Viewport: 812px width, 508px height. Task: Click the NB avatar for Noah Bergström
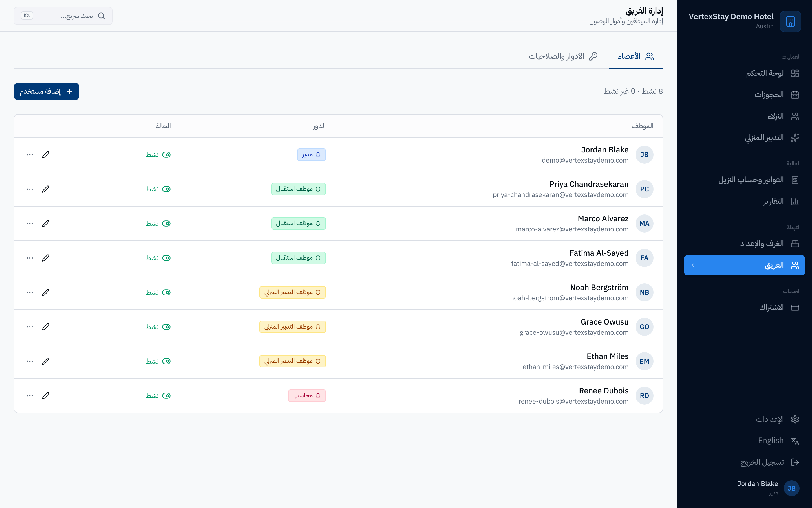pos(644,292)
